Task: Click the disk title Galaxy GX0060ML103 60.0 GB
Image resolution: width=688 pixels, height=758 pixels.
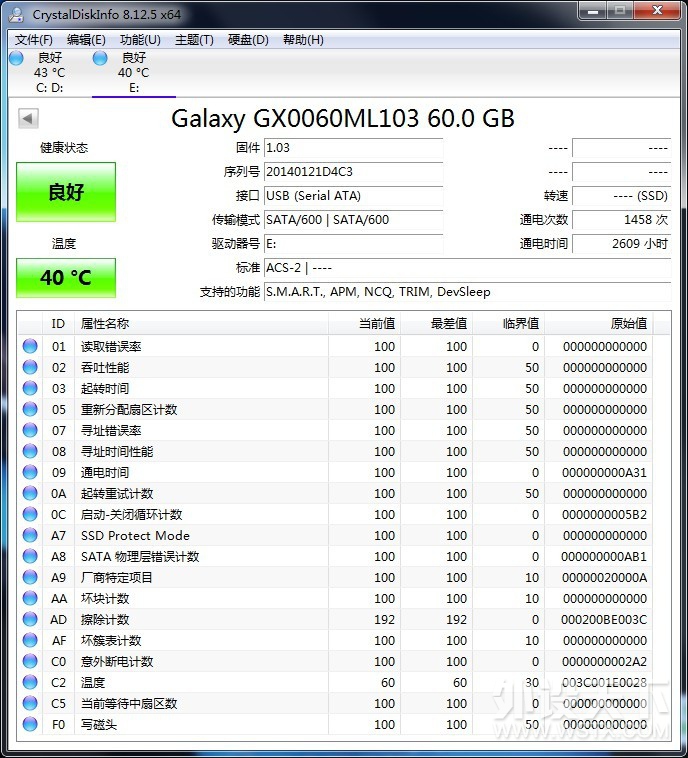Action: pyautogui.click(x=343, y=118)
